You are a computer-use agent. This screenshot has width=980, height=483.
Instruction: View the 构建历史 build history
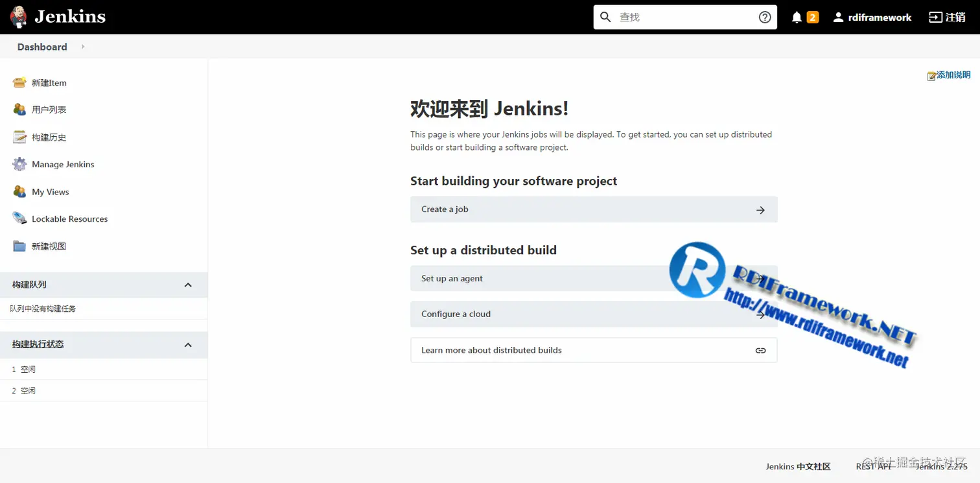pos(48,137)
